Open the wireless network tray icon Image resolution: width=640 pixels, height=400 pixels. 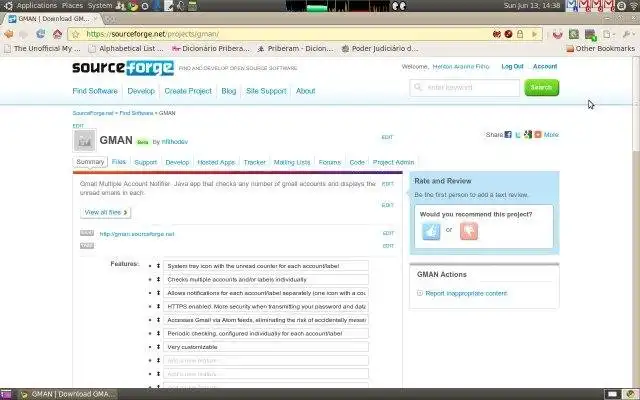pos(633,6)
